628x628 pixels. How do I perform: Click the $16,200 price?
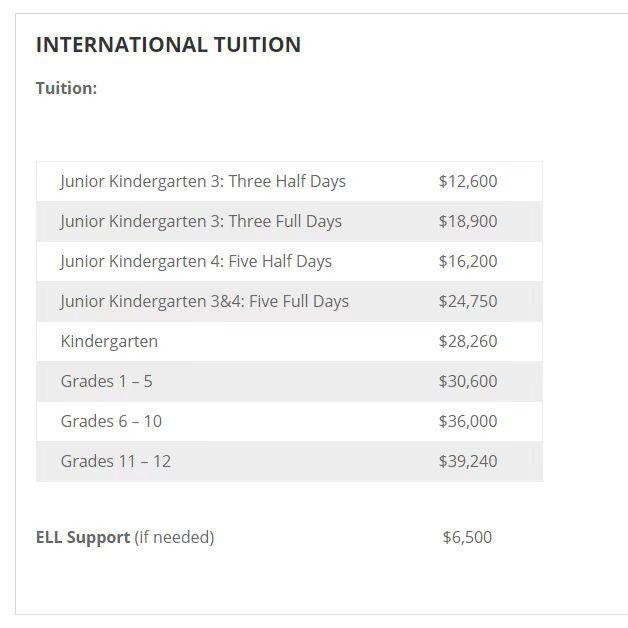click(468, 262)
